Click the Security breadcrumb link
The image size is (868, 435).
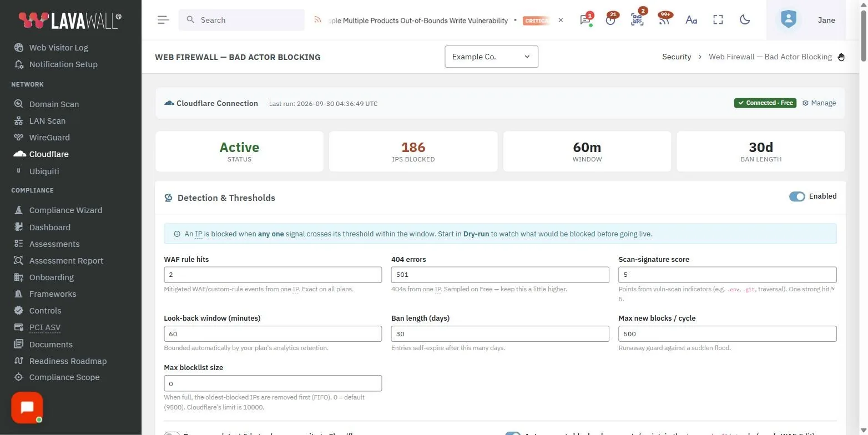click(x=677, y=57)
